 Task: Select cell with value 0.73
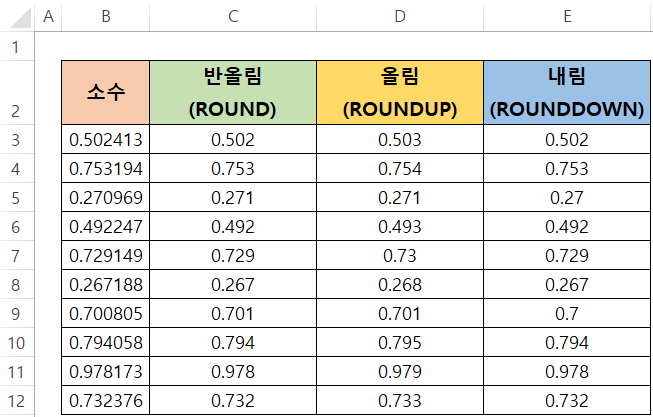[x=400, y=255]
